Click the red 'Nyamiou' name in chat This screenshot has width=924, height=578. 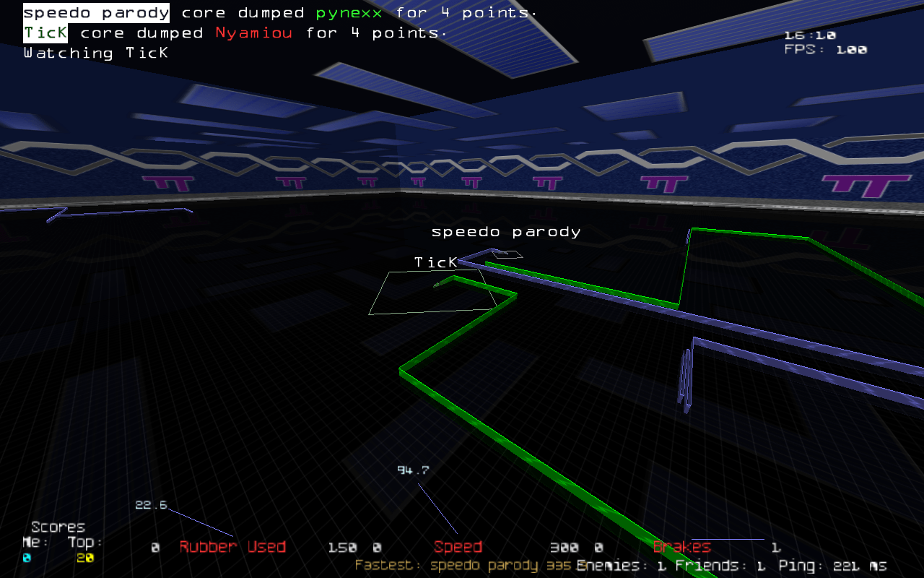254,33
